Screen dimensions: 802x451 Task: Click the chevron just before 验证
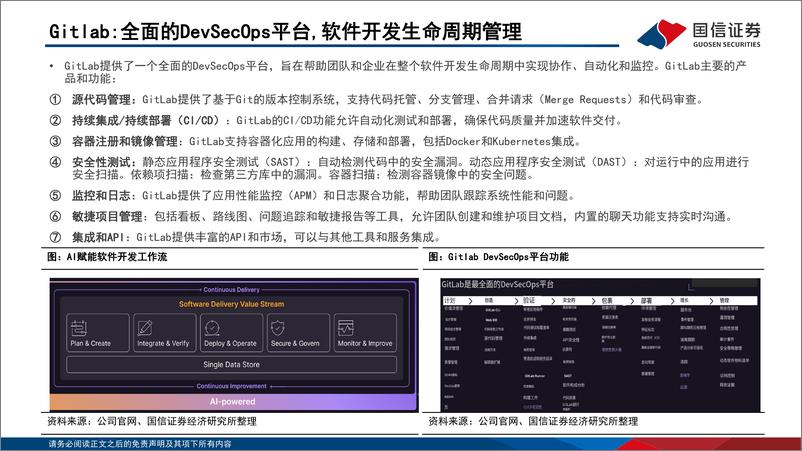(516, 301)
